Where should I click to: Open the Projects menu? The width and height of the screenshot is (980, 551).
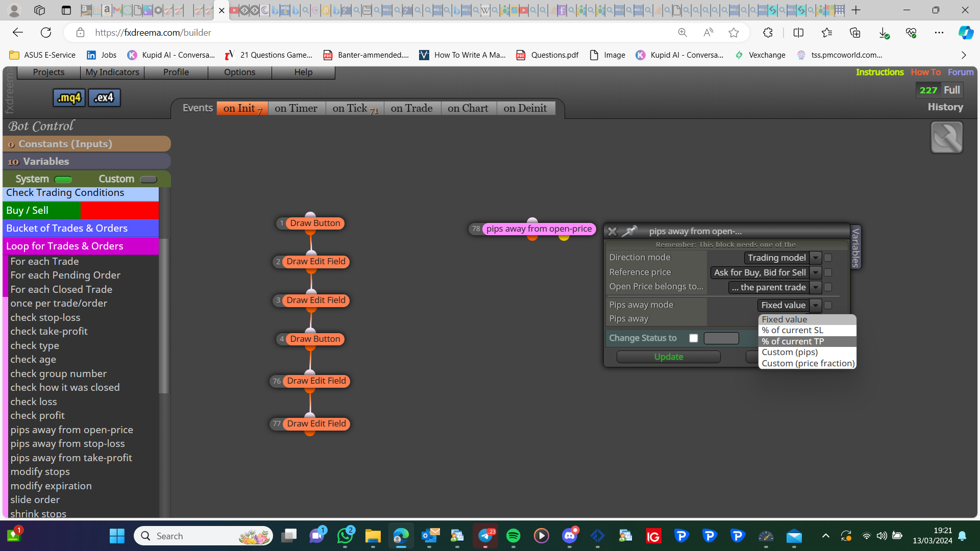click(48, 72)
